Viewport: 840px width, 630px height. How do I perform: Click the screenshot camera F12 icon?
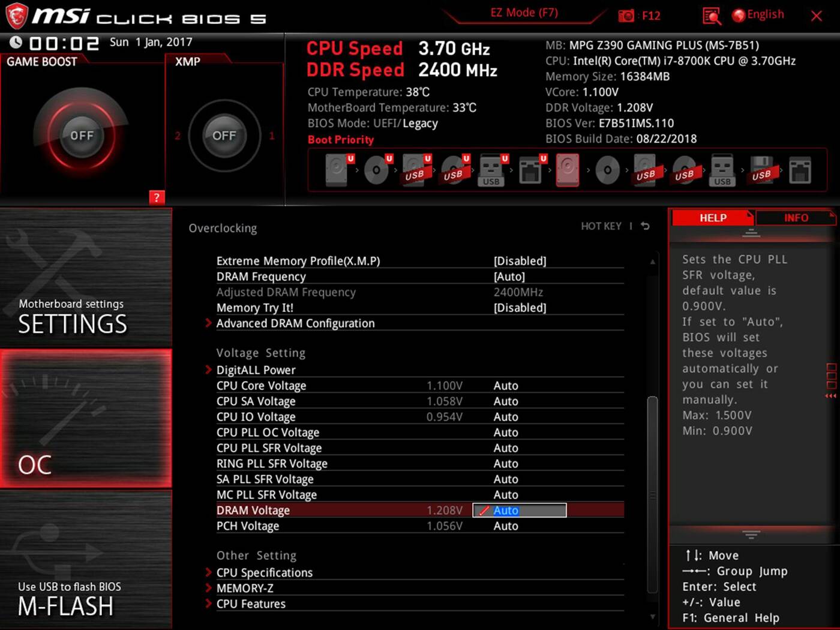(x=626, y=16)
